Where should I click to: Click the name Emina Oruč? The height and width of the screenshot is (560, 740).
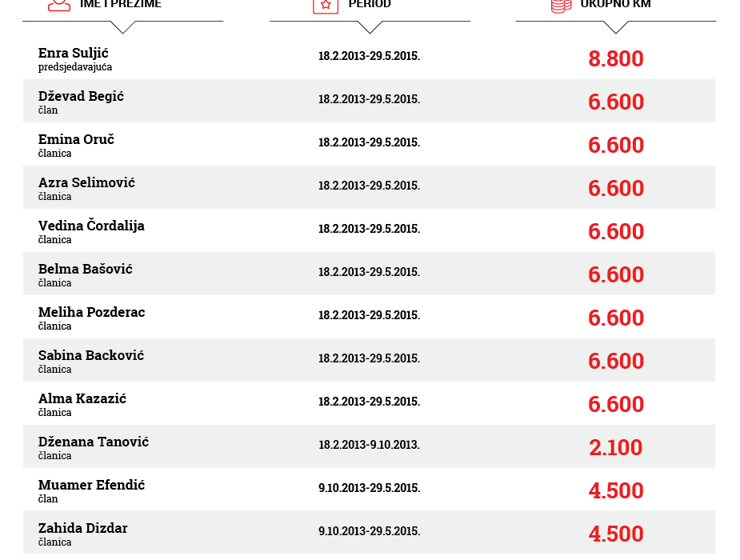76,139
